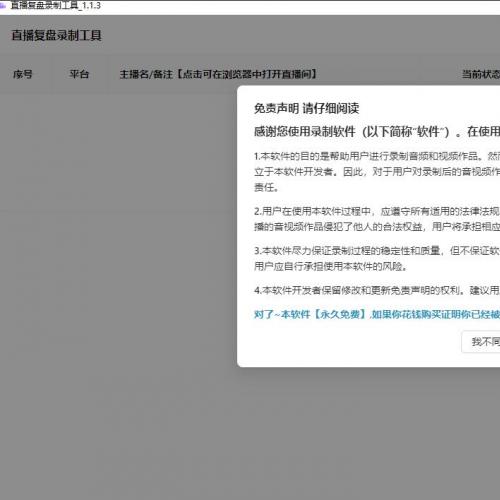Click the 直播复盘录制工具 page heading
500x500 pixels.
(x=56, y=35)
